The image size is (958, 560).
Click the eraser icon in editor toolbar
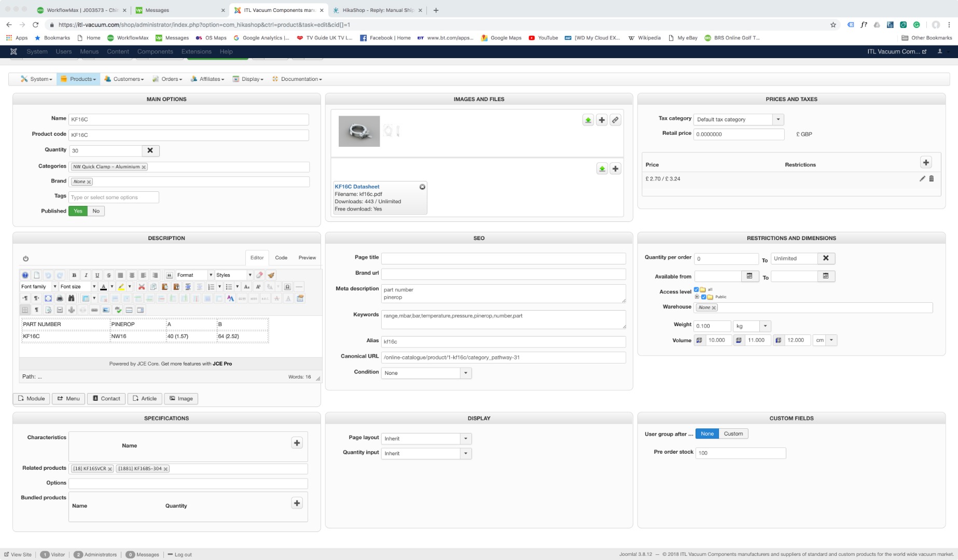pos(259,275)
